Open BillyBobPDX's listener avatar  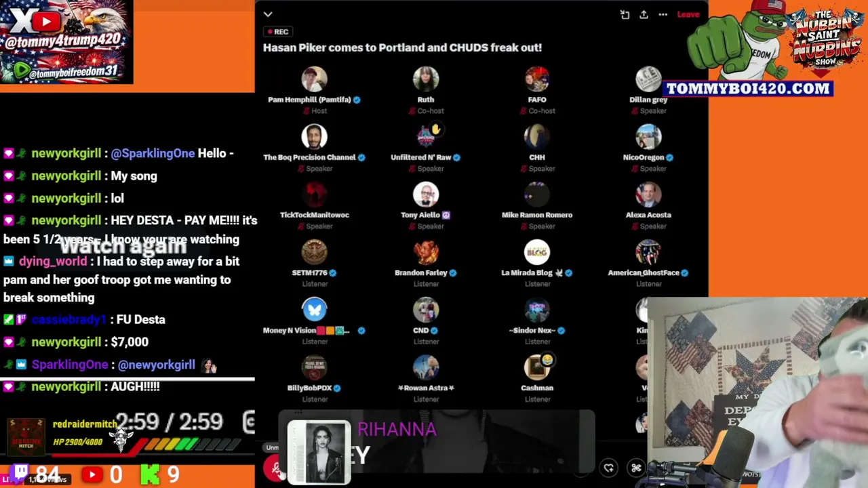click(314, 367)
